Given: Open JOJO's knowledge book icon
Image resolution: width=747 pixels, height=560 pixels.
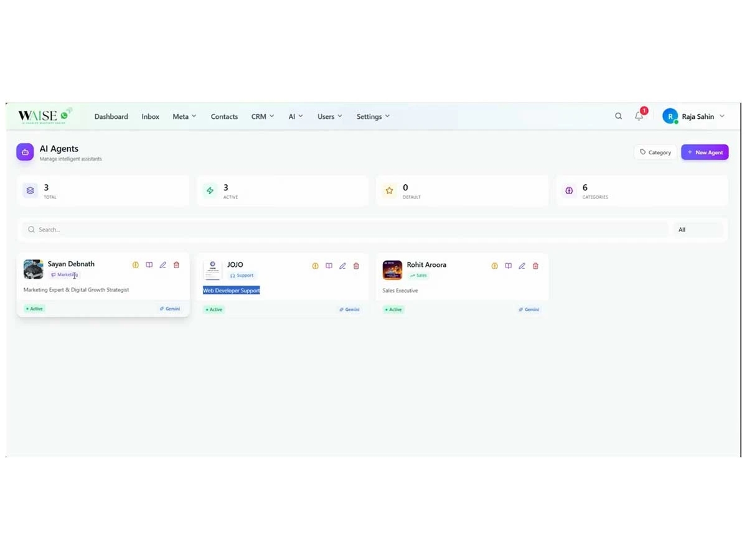Looking at the screenshot, I should coord(329,266).
